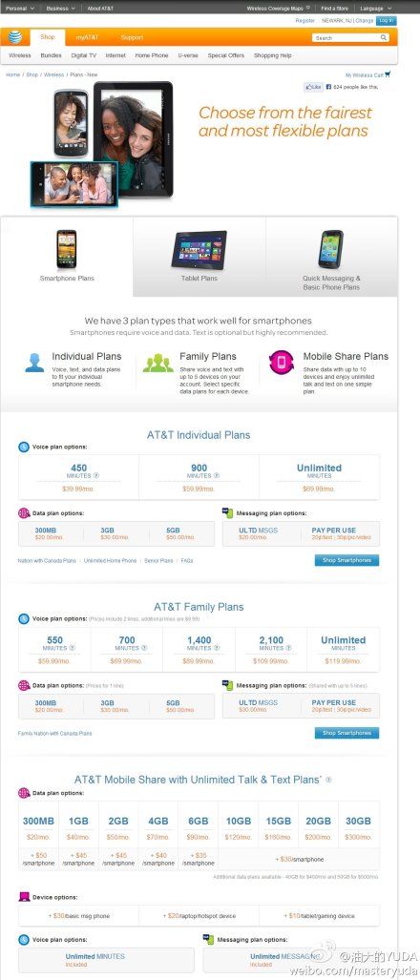Click Shop Smartphones under Individual Plans
This screenshot has height=980, width=420.
(346, 560)
